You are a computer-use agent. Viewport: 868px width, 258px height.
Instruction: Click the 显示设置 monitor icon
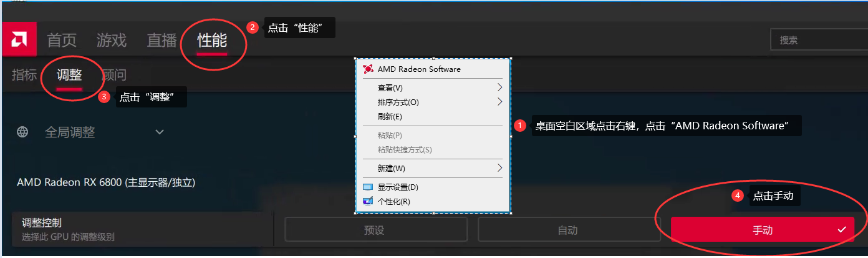[368, 187]
